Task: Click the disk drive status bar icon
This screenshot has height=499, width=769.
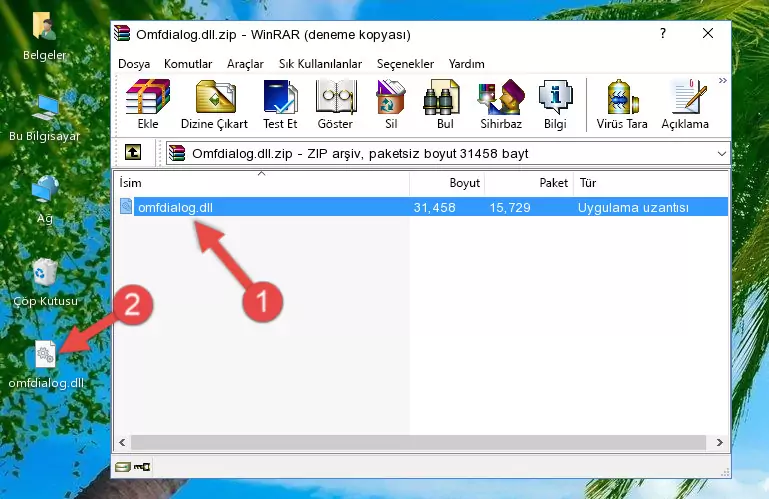Action: (x=123, y=467)
